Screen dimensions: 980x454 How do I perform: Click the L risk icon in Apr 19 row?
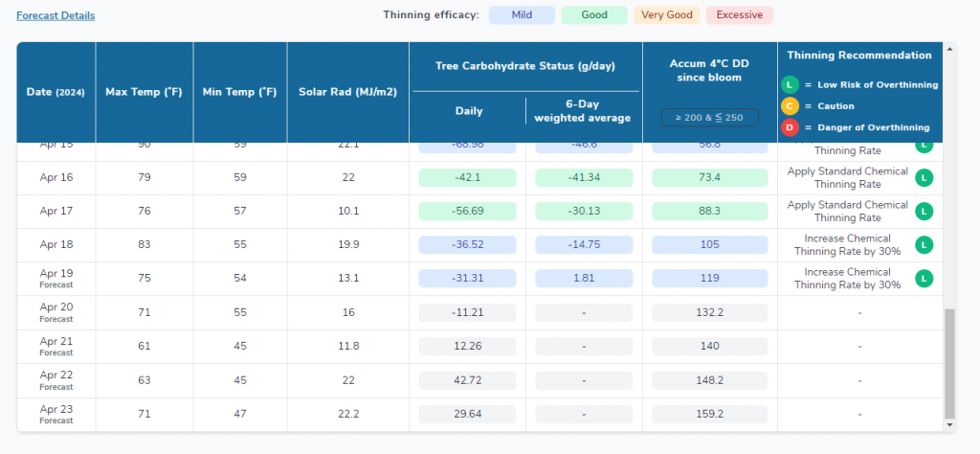(924, 279)
